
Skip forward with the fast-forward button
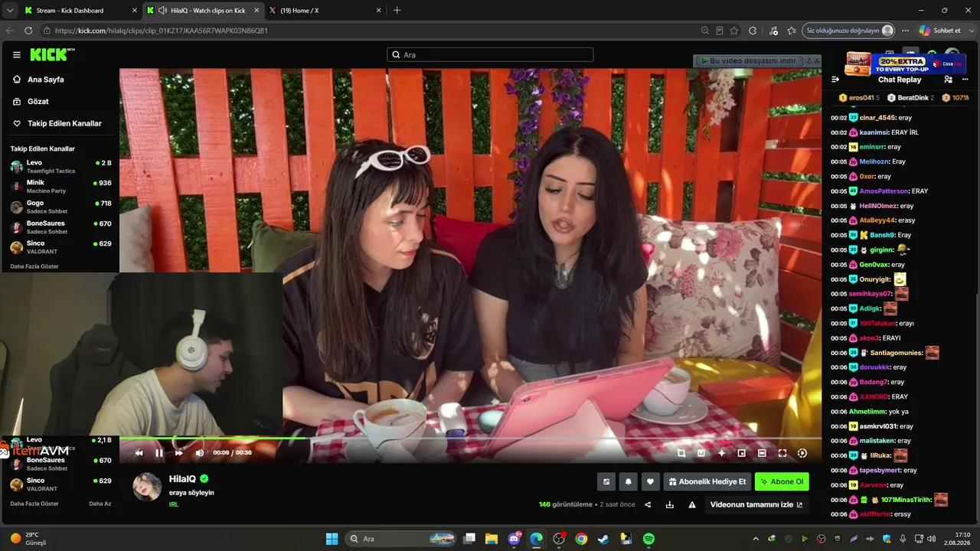click(179, 453)
